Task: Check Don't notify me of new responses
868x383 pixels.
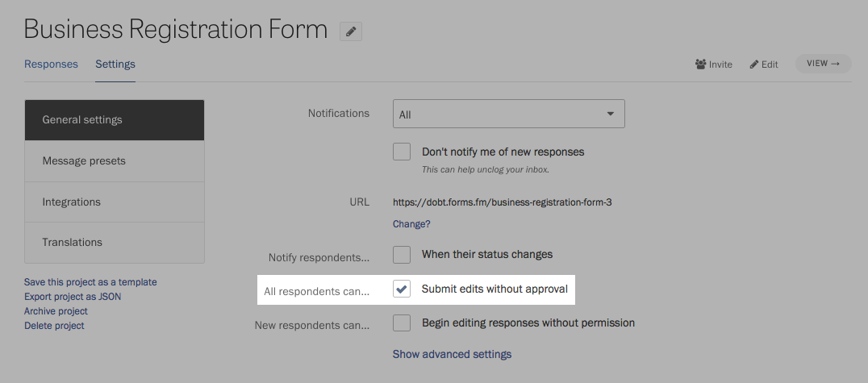Action: 402,152
